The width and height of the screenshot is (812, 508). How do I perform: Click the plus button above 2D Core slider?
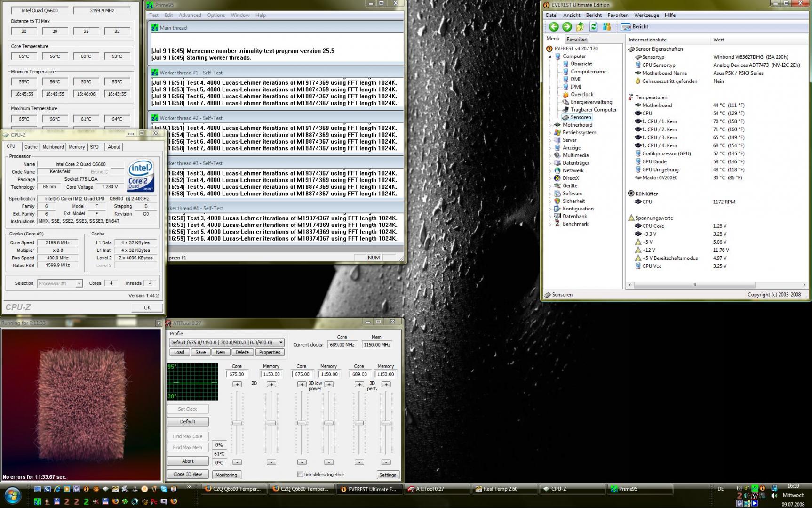click(x=237, y=384)
